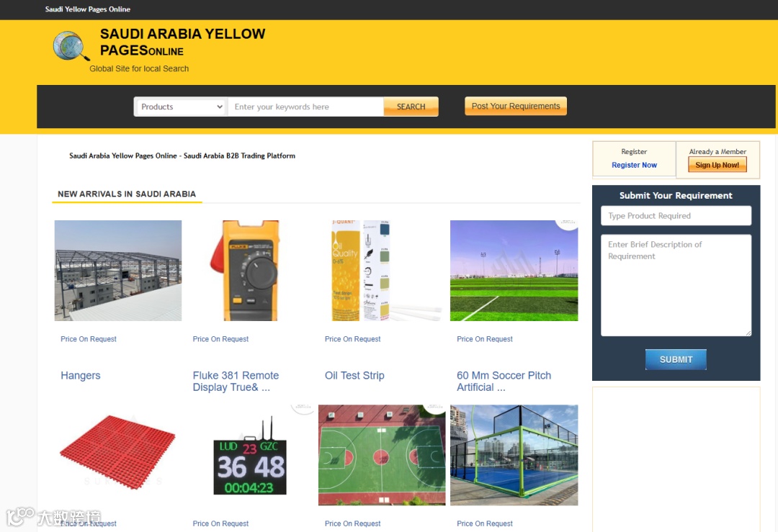
Task: Focus the keywords search field
Action: 305,107
